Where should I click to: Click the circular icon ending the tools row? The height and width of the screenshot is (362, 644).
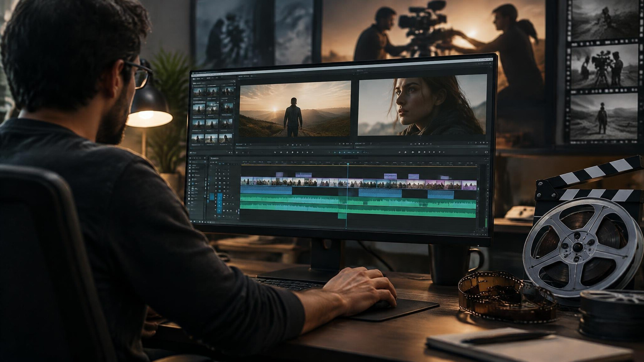[486, 152]
